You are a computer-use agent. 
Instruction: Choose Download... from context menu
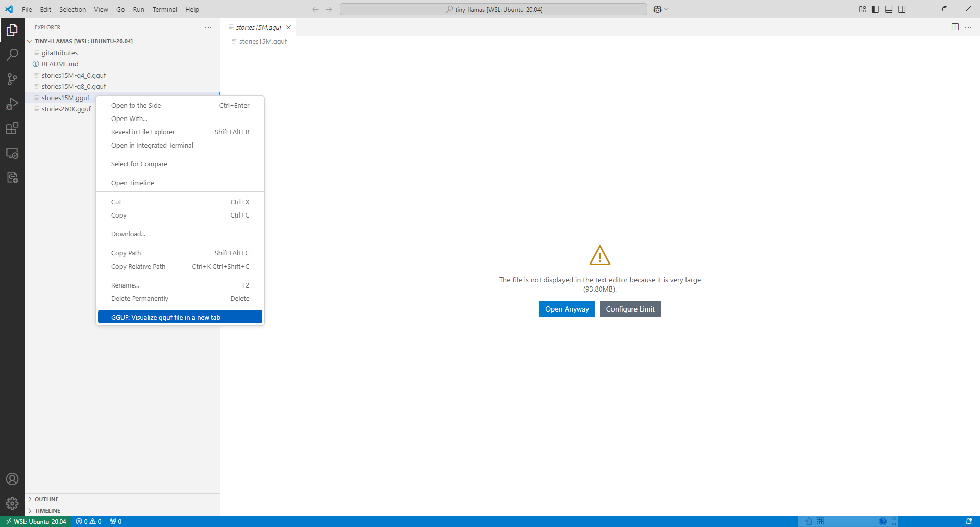pos(180,234)
